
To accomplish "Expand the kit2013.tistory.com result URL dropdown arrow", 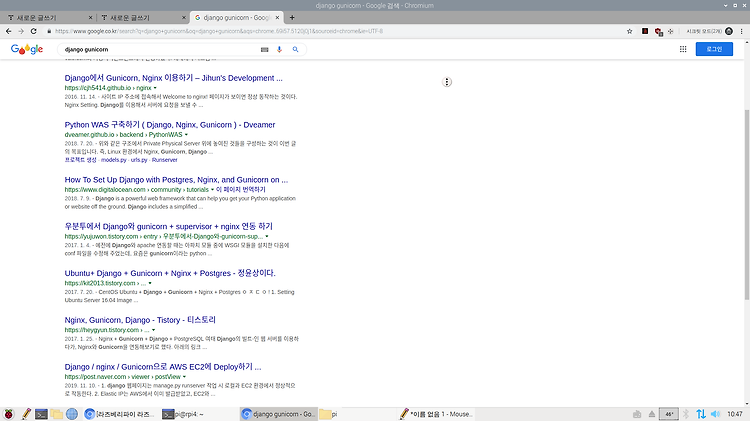I will coord(150,283).
